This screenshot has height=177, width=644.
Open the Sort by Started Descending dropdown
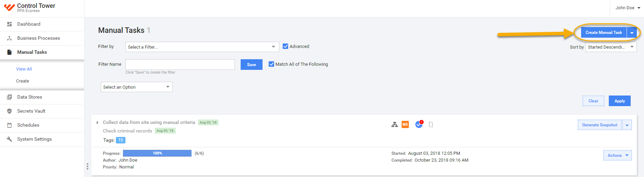(x=611, y=47)
